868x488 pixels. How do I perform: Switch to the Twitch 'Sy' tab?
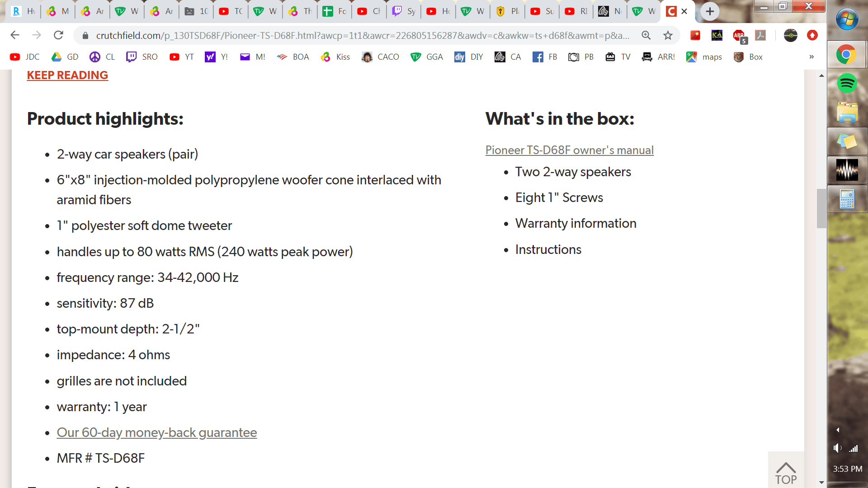click(403, 11)
